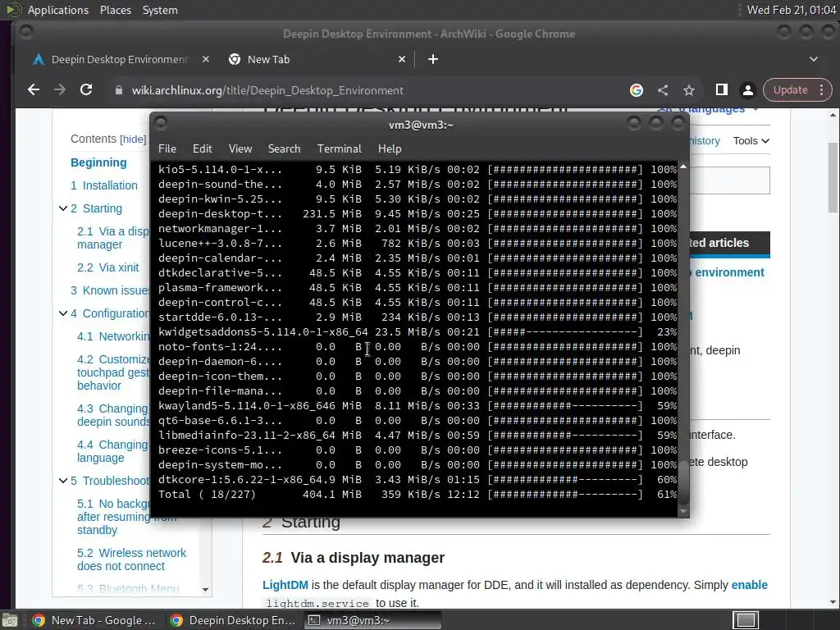Open the System menu
The image size is (840, 630).
click(160, 10)
